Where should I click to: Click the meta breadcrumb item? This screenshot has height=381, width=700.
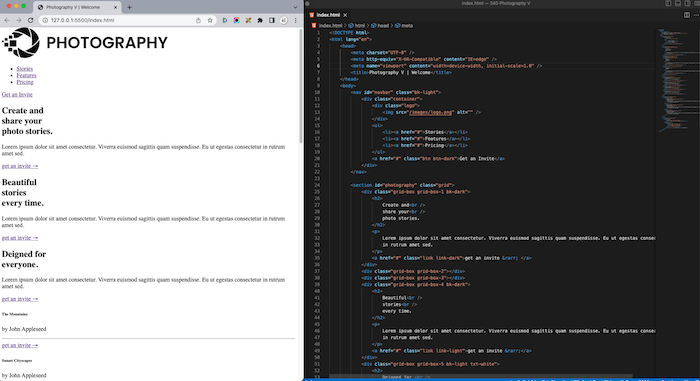tap(404, 25)
